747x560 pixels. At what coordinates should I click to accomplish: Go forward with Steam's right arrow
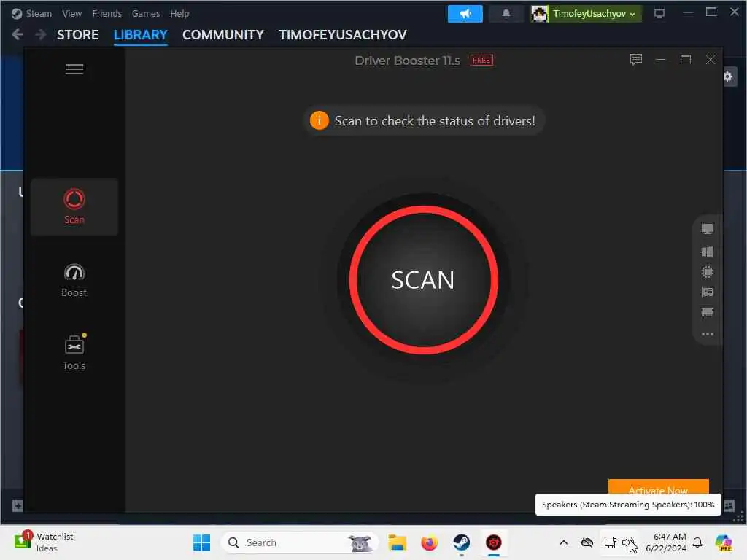[x=41, y=34]
